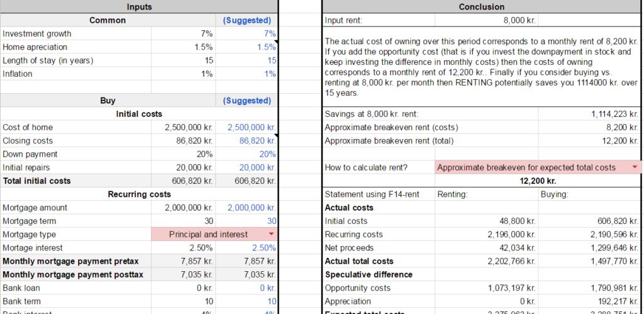The image size is (644, 314).
Task: Select the Cost of home input 2,500,000 kr.
Action: tap(183, 127)
